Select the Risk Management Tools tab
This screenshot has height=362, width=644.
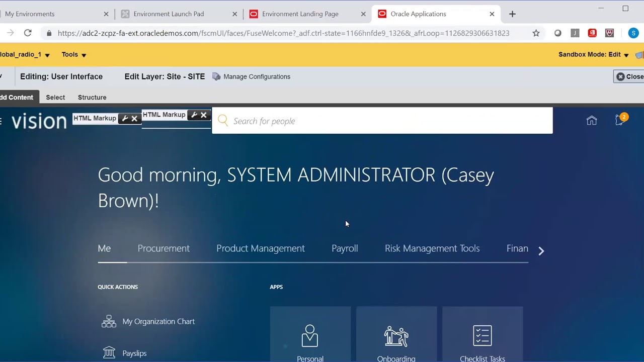[432, 248]
